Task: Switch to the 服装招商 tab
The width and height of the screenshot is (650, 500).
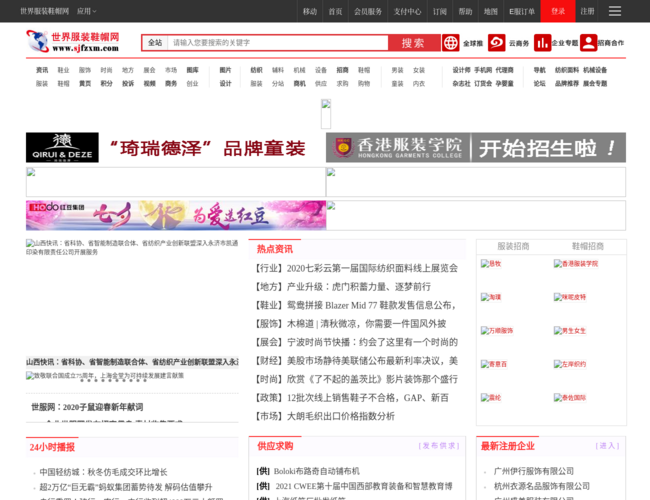Action: (513, 246)
